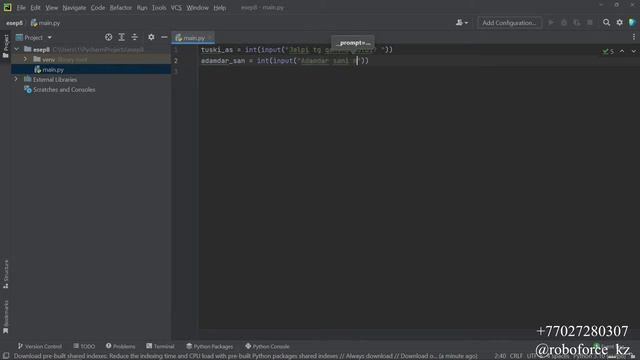The width and height of the screenshot is (640, 360).
Task: Toggle the Structure tool window side tab
Action: (x=5, y=274)
